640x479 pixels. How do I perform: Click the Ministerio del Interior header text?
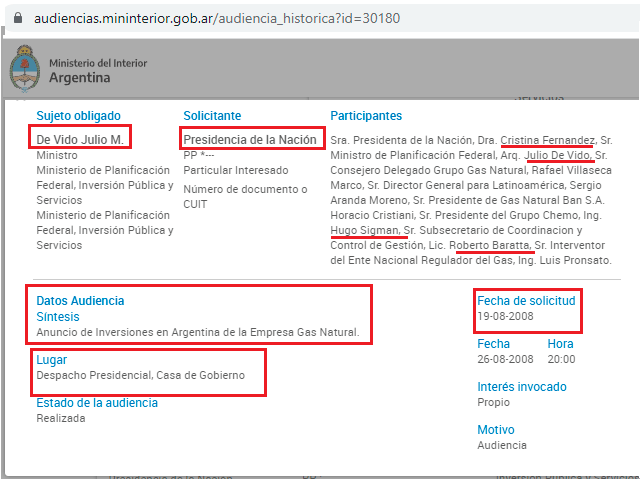coord(98,63)
